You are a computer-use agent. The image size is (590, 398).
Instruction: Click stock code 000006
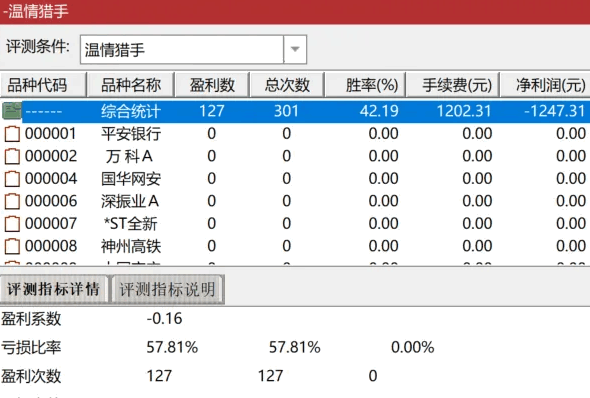51,201
